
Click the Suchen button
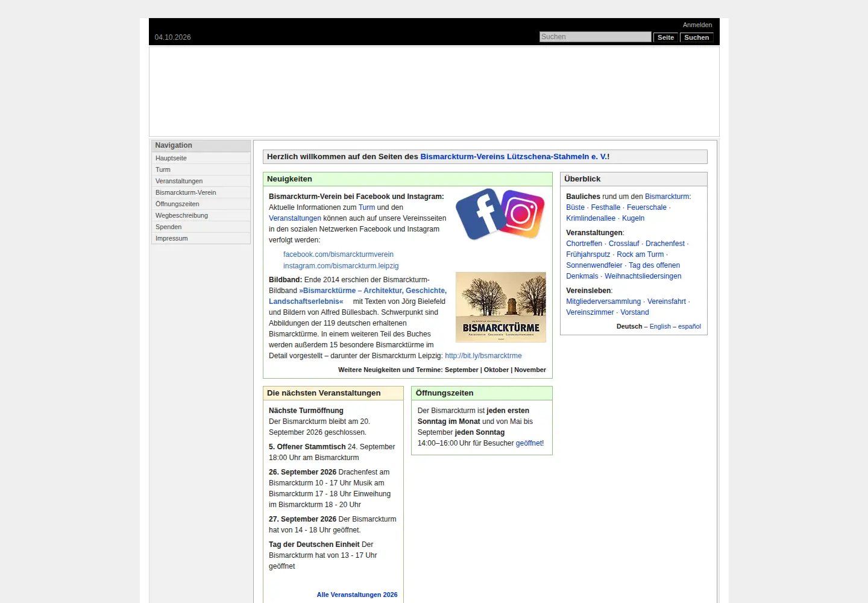(697, 37)
